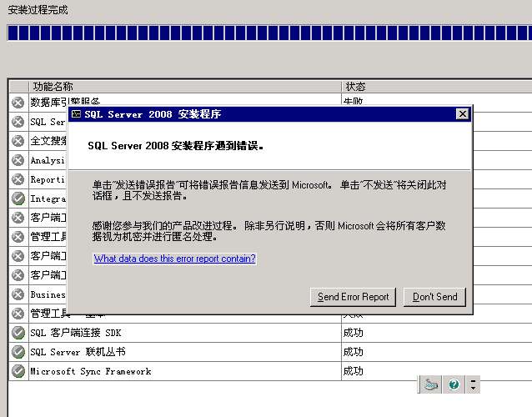
Task: Click the installation progress bar
Action: pos(269,33)
